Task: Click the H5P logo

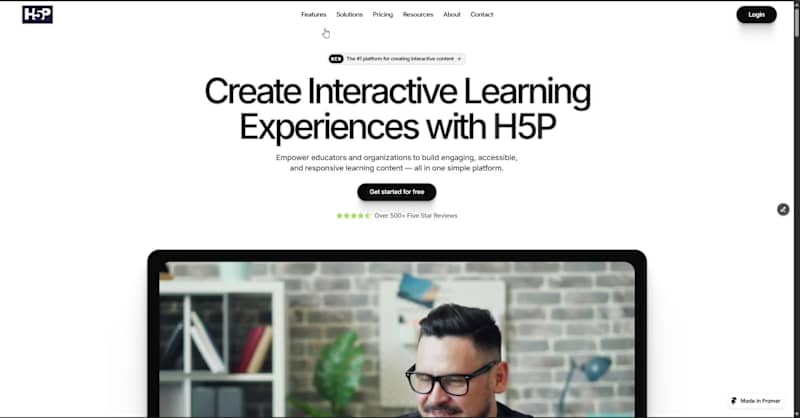Action: point(37,14)
